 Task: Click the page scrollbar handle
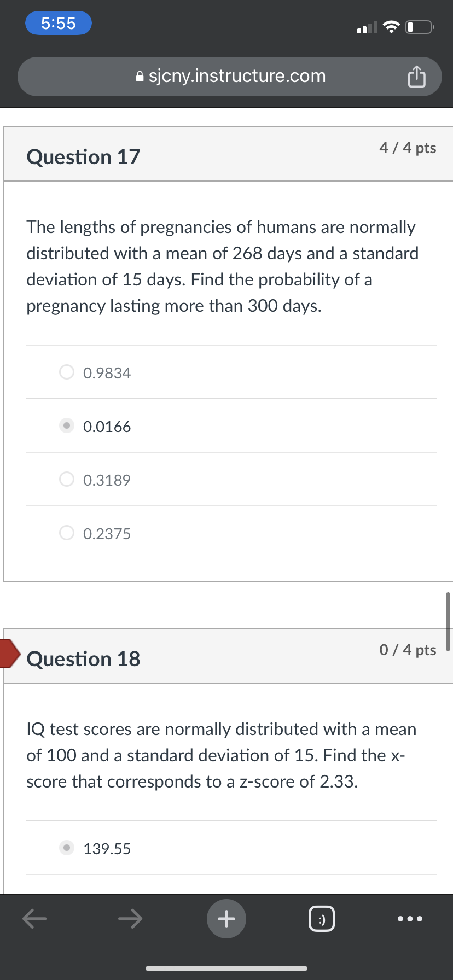(x=448, y=621)
